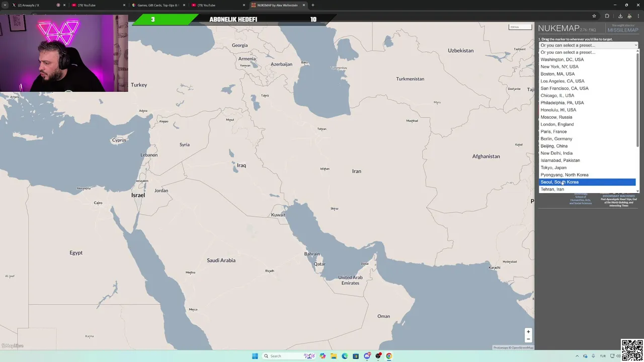The width and height of the screenshot is (644, 362).
Task: Bookmark this page with star icon
Action: [594, 16]
